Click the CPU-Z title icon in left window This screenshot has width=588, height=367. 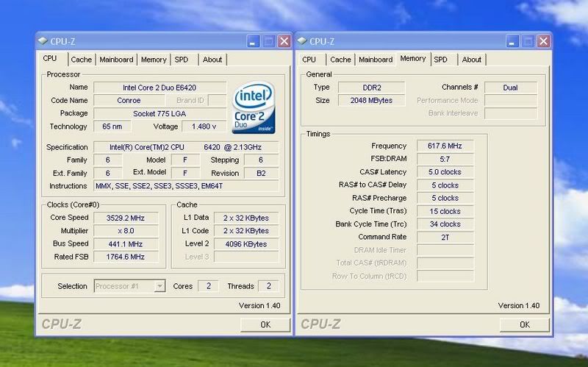(x=43, y=41)
